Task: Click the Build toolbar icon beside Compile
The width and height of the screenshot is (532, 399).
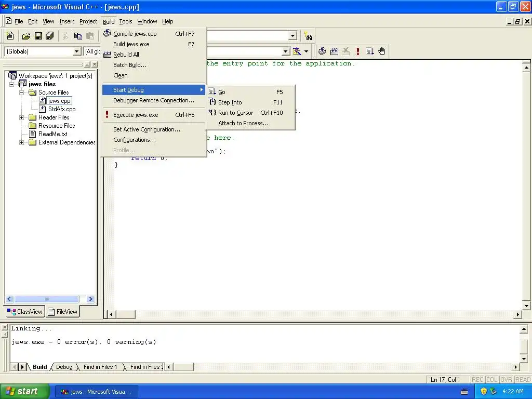Action: (334, 51)
